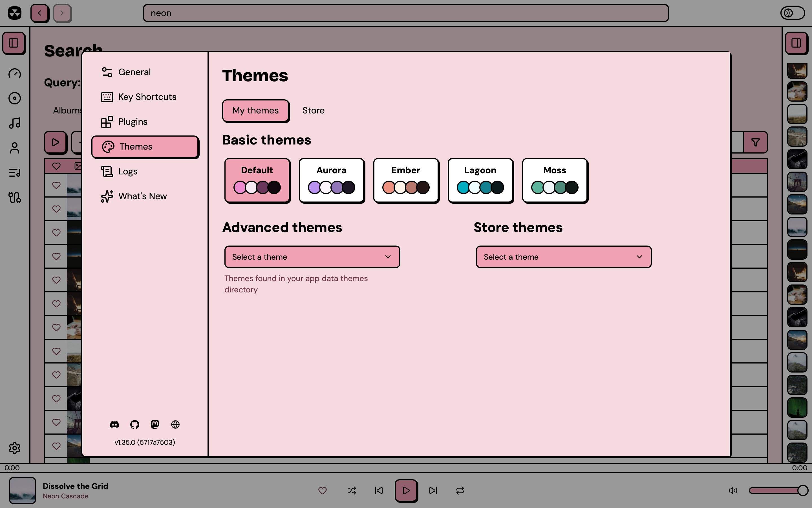812x508 pixels.
Task: Open the albums disc icon in sidebar
Action: pyautogui.click(x=15, y=98)
